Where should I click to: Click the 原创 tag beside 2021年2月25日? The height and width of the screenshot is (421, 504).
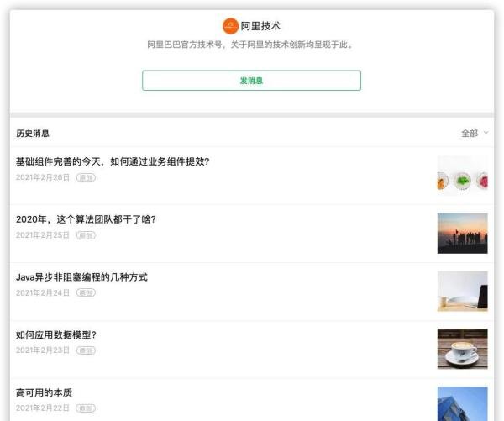coord(86,235)
